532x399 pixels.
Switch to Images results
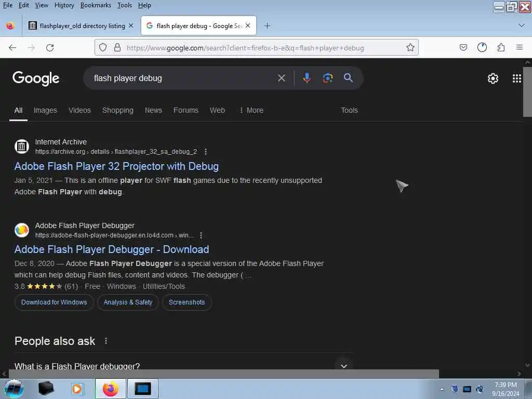pos(45,110)
